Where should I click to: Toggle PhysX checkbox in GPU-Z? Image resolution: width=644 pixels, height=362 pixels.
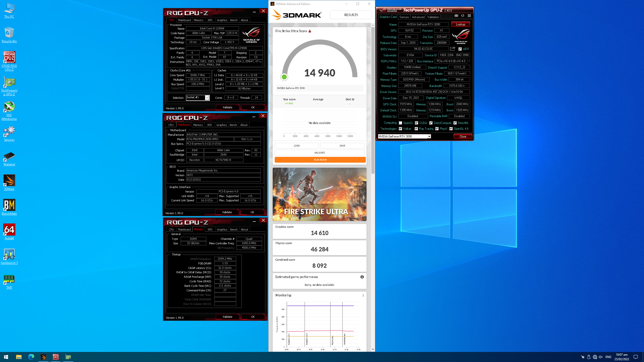pyautogui.click(x=437, y=129)
